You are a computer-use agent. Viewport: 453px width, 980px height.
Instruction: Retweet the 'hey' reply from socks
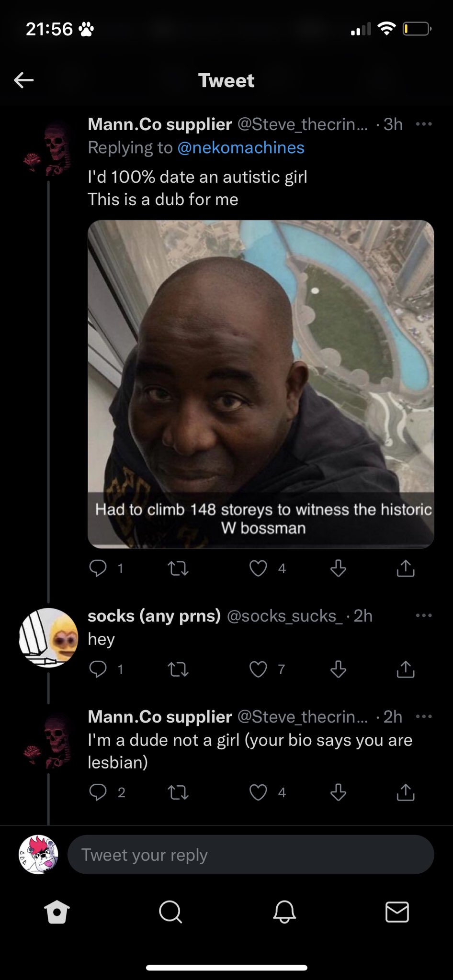pos(178,668)
